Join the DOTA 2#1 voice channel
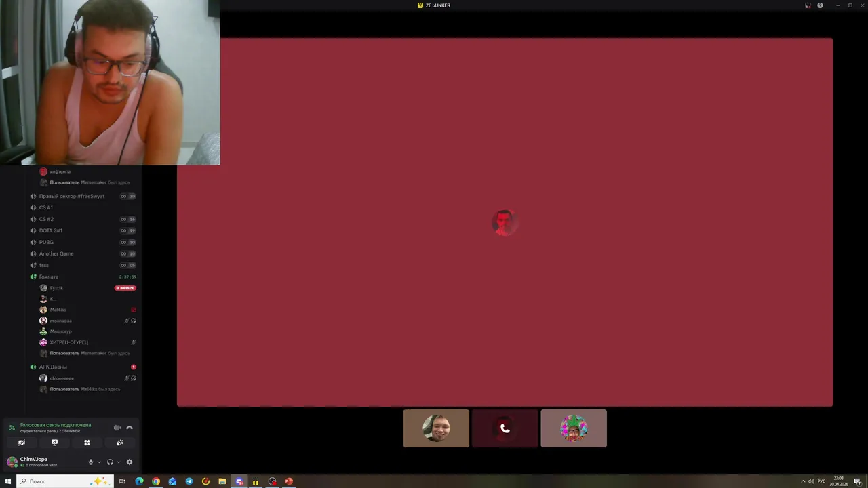Screen dimensions: 868x488 tap(83, 230)
